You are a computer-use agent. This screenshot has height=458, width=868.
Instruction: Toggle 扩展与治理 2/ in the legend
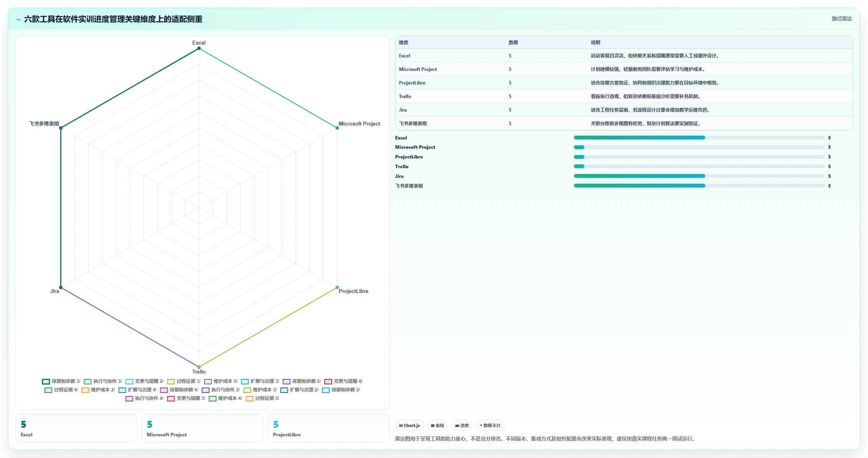(x=299, y=390)
